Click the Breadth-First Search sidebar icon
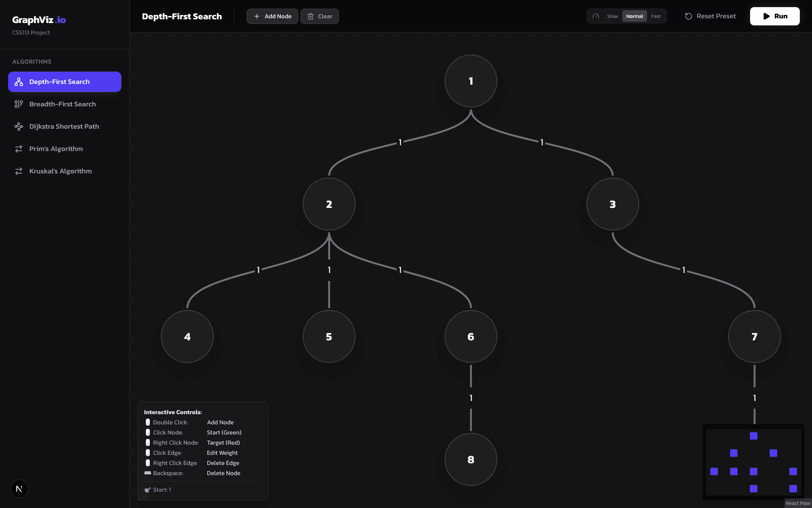This screenshot has height=508, width=812. (x=19, y=104)
